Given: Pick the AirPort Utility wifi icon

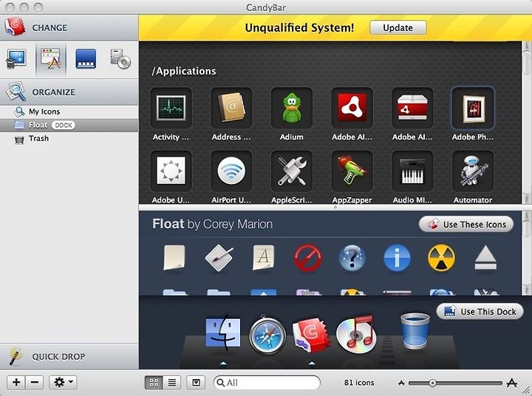Looking at the screenshot, I should pyautogui.click(x=231, y=171).
